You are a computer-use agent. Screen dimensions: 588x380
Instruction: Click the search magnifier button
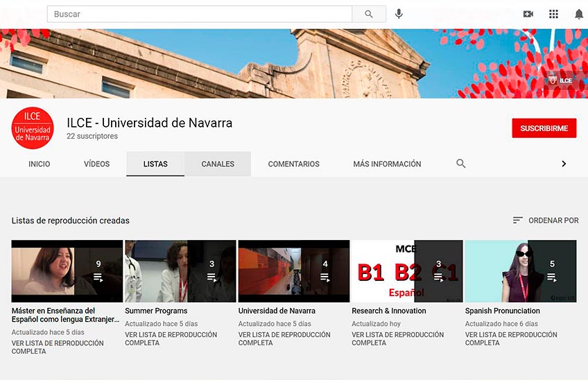[369, 14]
